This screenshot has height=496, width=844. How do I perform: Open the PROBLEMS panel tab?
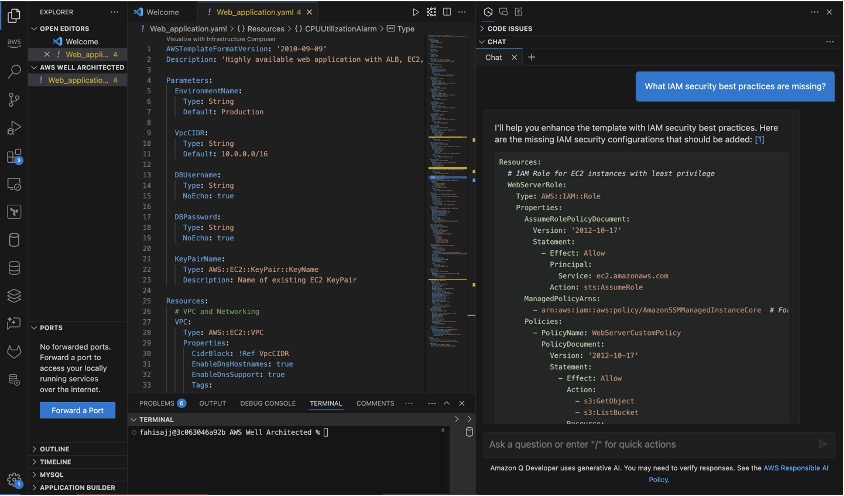pyautogui.click(x=162, y=403)
